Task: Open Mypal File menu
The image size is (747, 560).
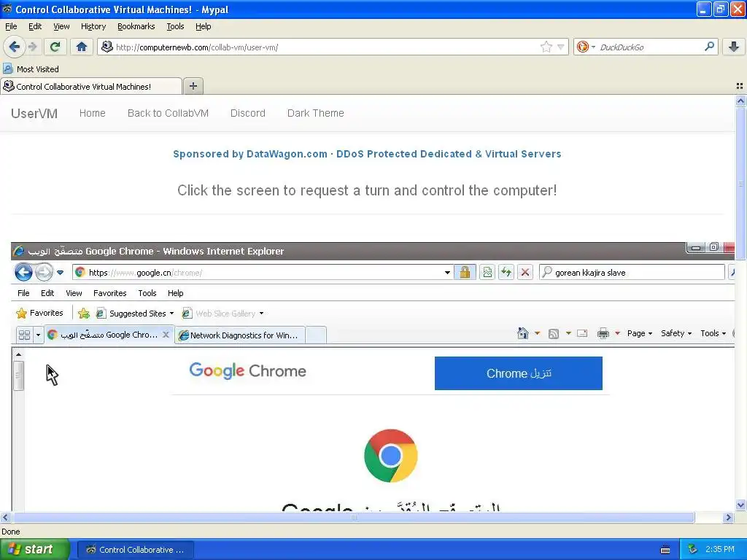Action: 11,26
